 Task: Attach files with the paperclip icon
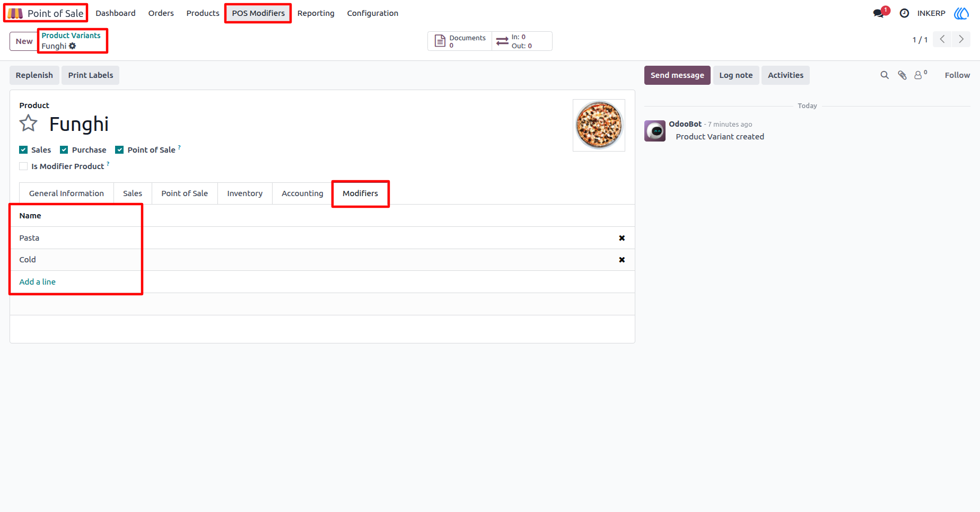pos(902,75)
